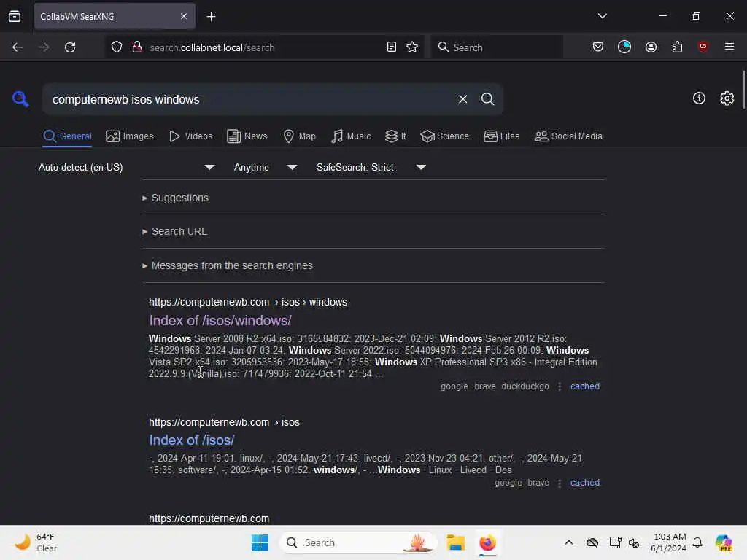This screenshot has width=747, height=560.
Task: Open the Firefox hamburger application menu
Action: (x=729, y=47)
